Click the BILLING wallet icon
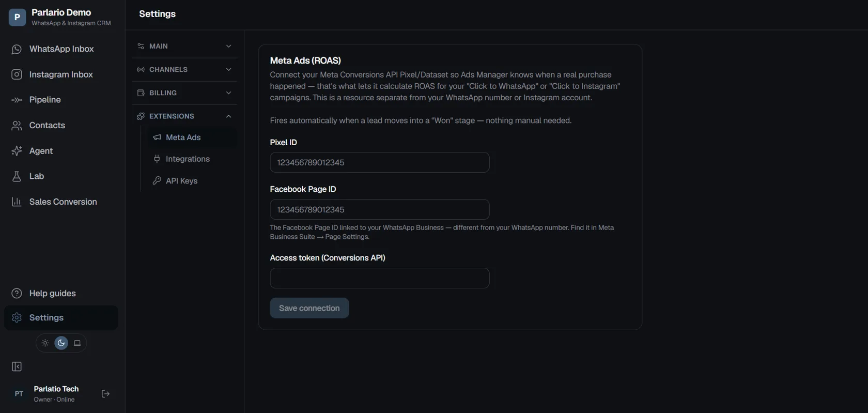This screenshot has height=413, width=868. [x=141, y=93]
